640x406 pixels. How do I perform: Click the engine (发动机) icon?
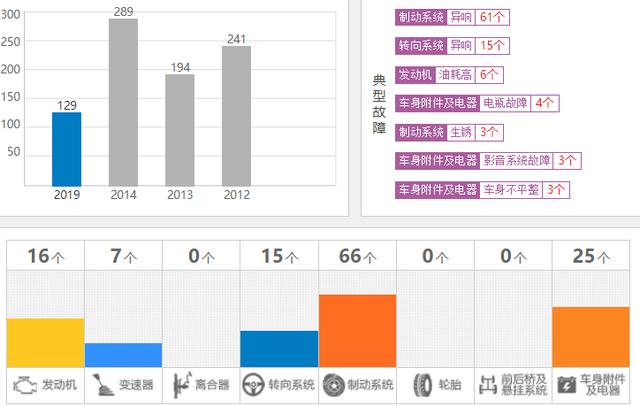point(25,385)
